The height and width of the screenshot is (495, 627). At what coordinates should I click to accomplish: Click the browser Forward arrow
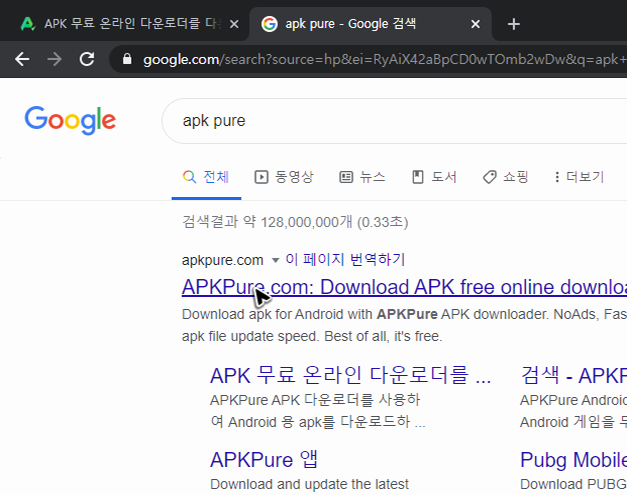coord(54,59)
